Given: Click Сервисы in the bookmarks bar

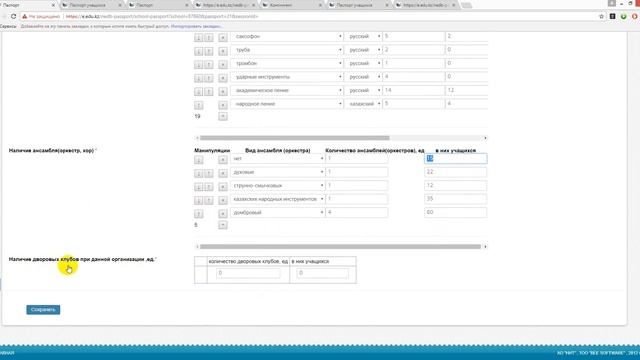Looking at the screenshot, I should coord(8,26).
